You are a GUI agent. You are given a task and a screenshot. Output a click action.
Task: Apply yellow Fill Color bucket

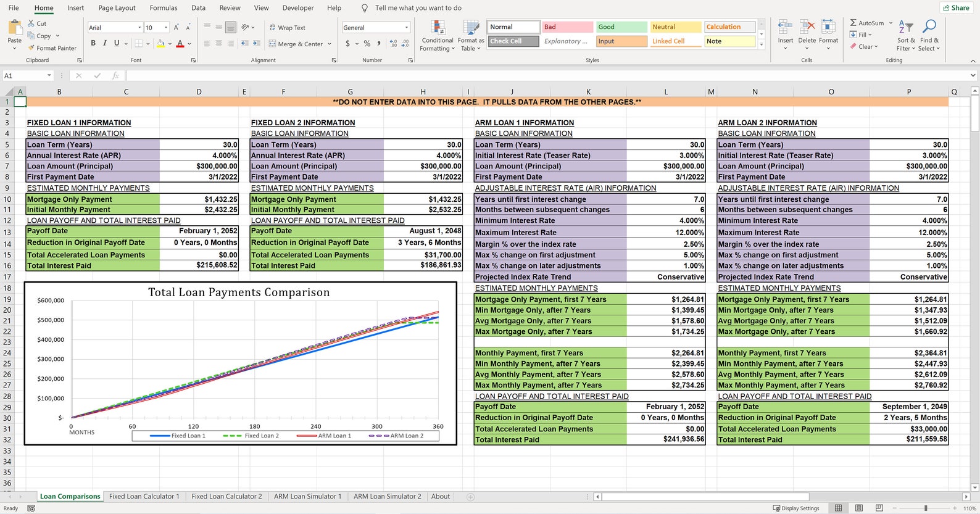[x=160, y=43]
